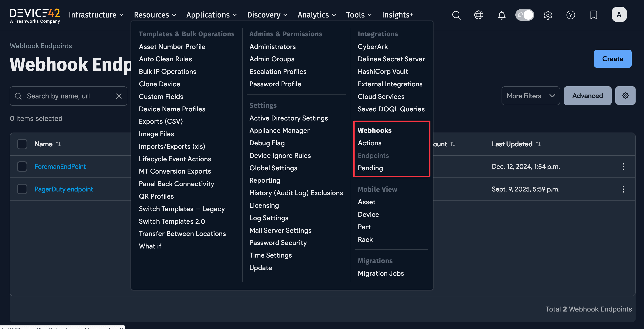Select Asset Number Profile menu item

tap(172, 47)
